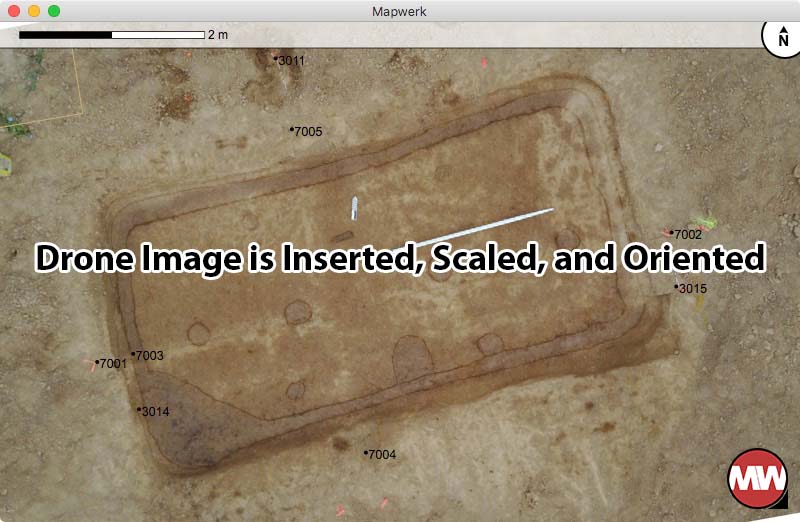Close the Mapwerk window with red button
This screenshot has width=800, height=522.
[14, 11]
